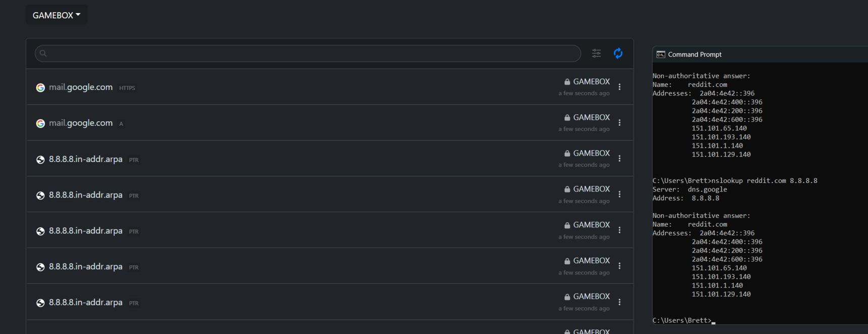
Task: Click the mail.google.com A record domain
Action: (81, 123)
